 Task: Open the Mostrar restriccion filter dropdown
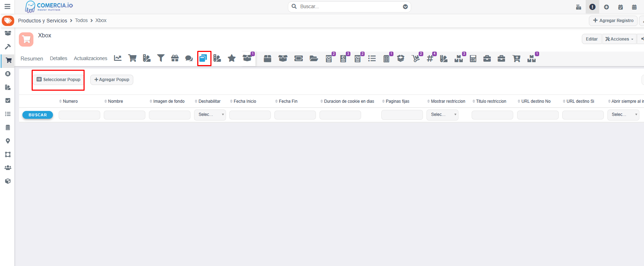point(442,115)
